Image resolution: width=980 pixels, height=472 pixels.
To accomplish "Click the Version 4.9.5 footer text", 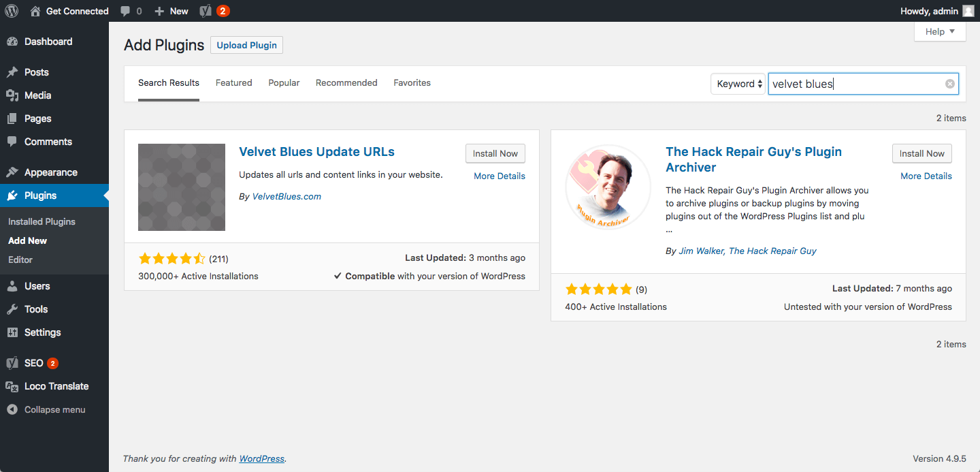I will (x=940, y=458).
